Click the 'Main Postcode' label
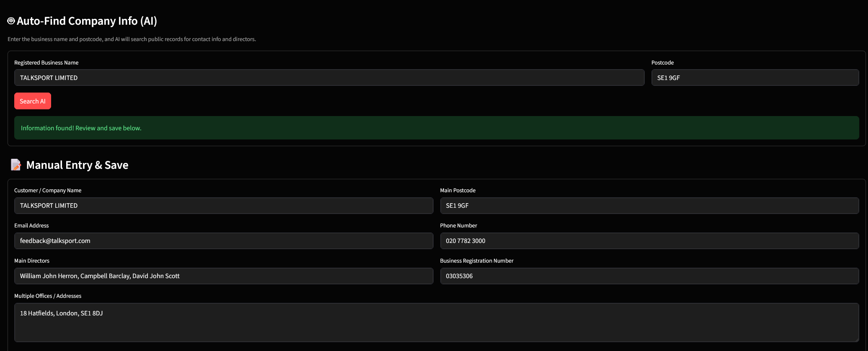Viewport: 868px width, 351px height. click(x=458, y=190)
